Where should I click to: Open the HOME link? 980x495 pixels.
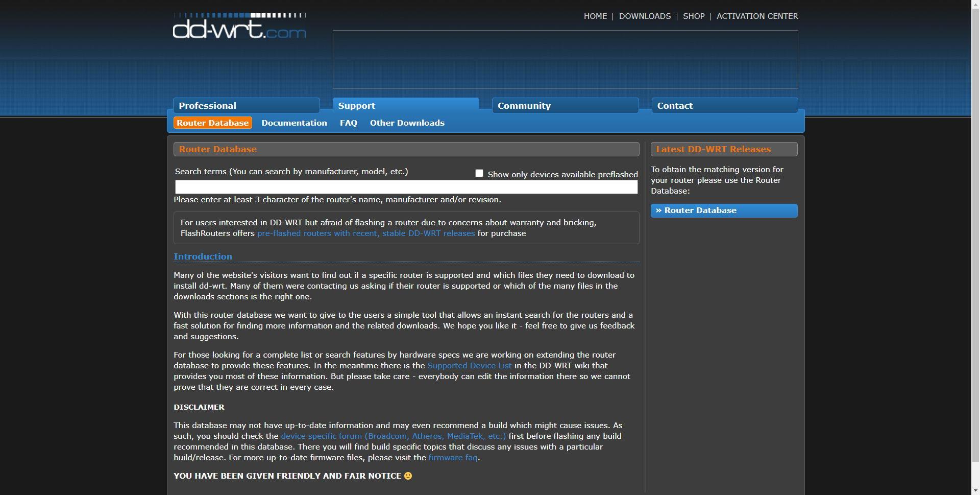coord(595,16)
